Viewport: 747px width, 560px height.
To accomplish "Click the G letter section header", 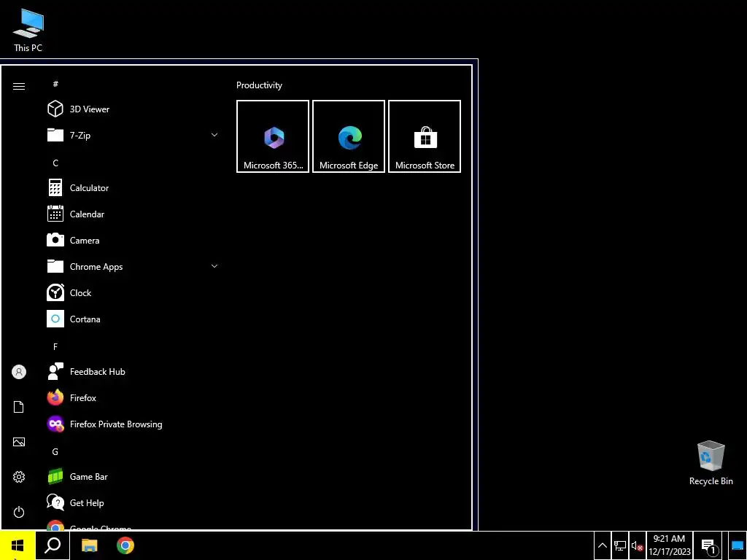I will 55,451.
